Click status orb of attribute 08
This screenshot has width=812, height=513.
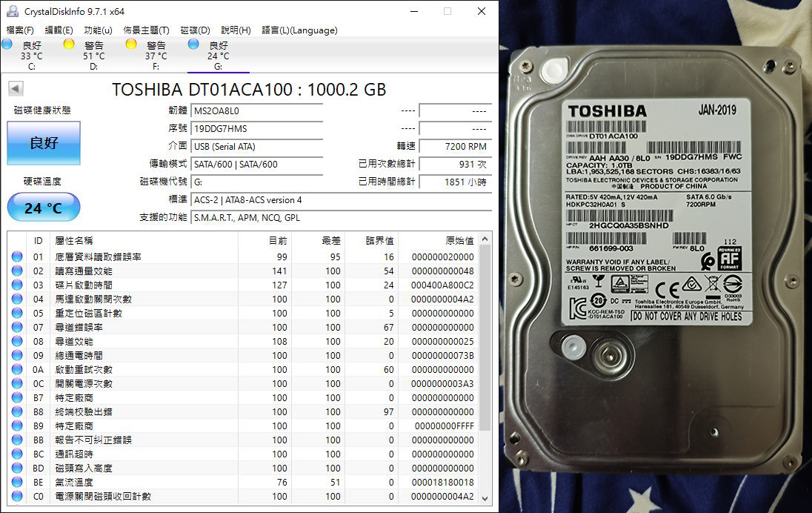[17, 341]
